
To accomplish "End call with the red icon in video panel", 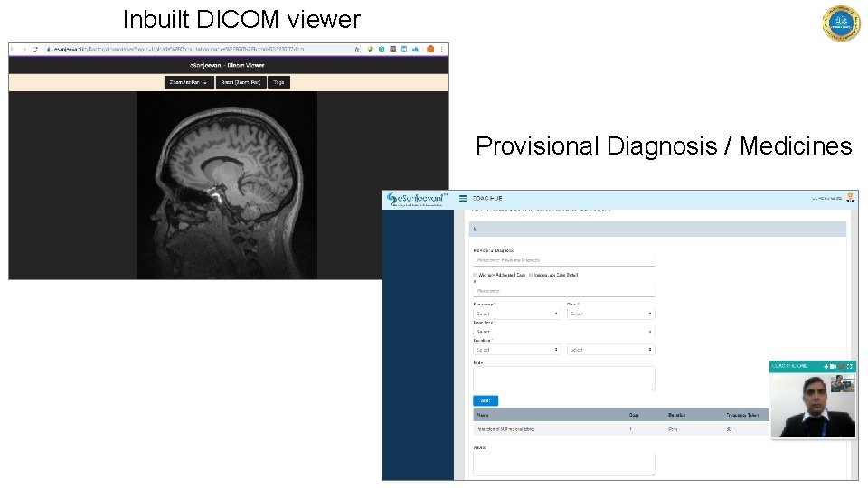I will pos(842,366).
